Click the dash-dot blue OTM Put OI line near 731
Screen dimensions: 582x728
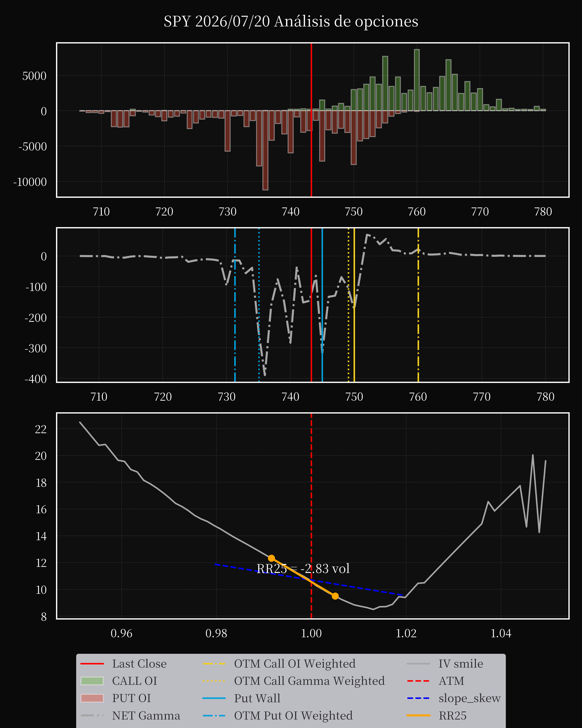[235, 305]
